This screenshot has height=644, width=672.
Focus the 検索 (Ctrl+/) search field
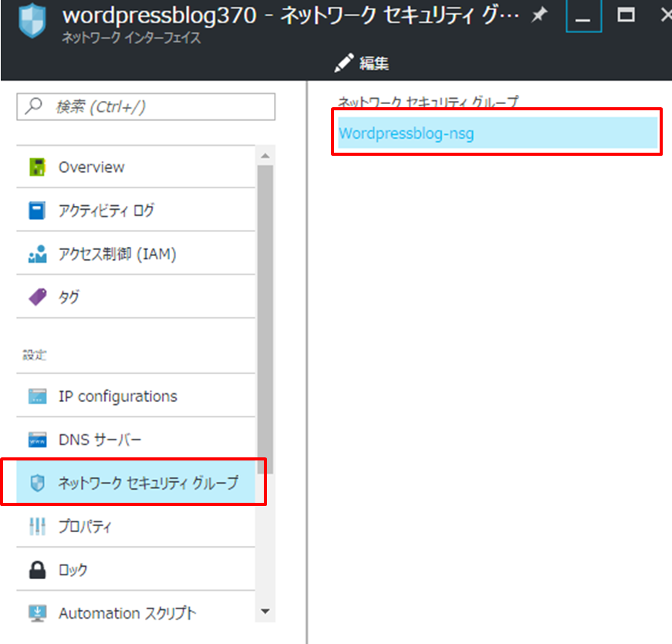(x=146, y=106)
